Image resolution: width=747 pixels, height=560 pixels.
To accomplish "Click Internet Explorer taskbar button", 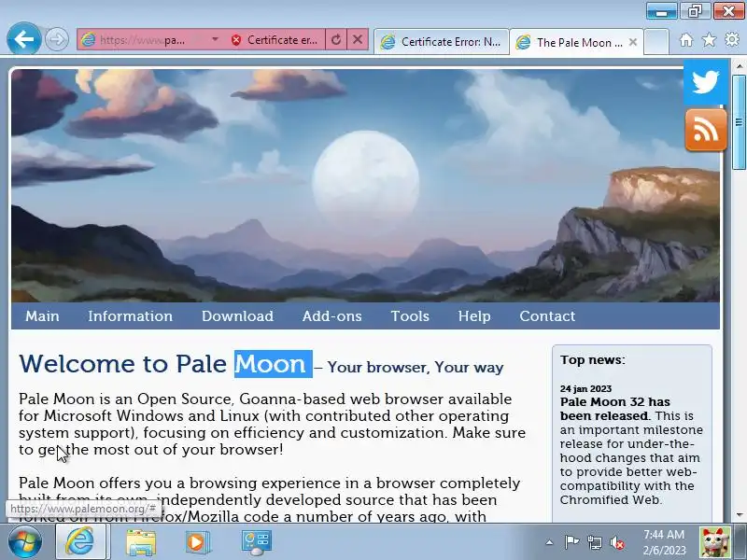I will pyautogui.click(x=81, y=542).
